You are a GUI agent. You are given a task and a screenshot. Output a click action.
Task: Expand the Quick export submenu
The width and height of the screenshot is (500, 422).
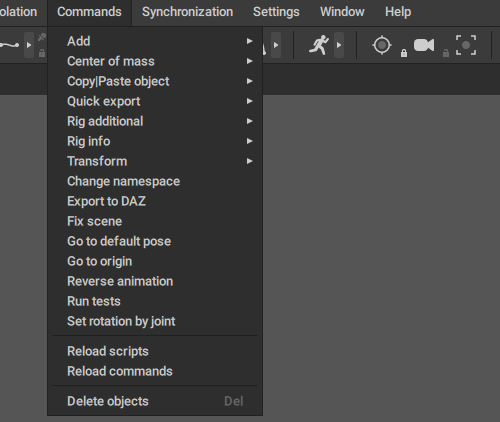[155, 101]
